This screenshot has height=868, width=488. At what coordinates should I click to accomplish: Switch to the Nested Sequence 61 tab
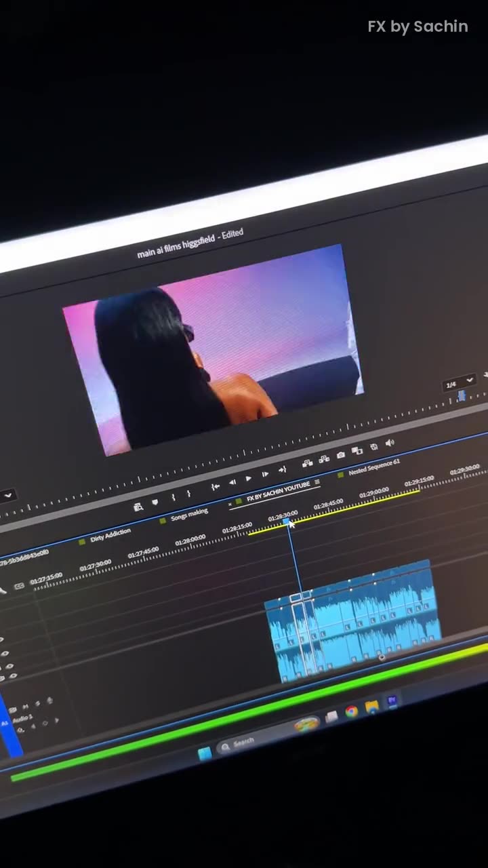[373, 468]
